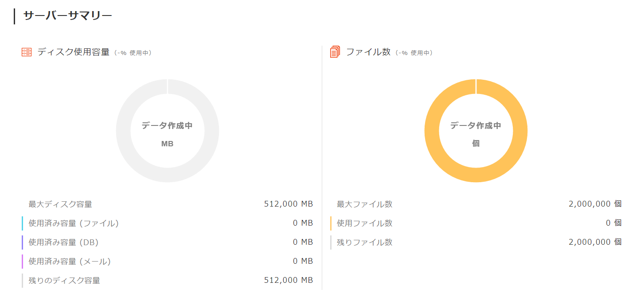The height and width of the screenshot is (305, 644).
Task: Click the 個 unit text in the file chart
Action: tap(476, 143)
